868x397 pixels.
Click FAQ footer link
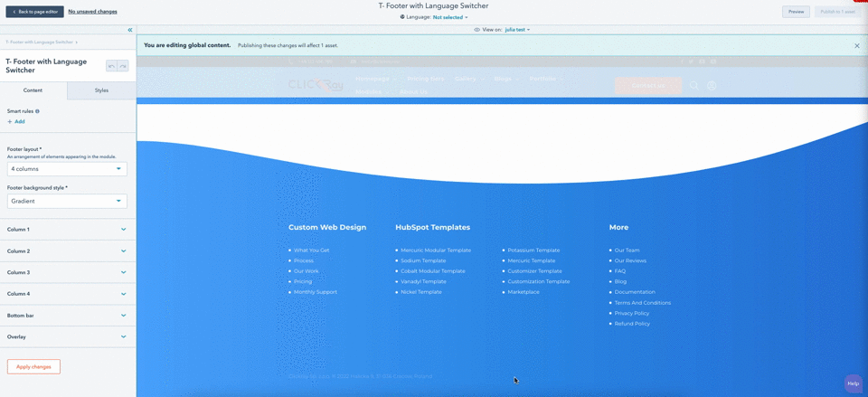(620, 271)
